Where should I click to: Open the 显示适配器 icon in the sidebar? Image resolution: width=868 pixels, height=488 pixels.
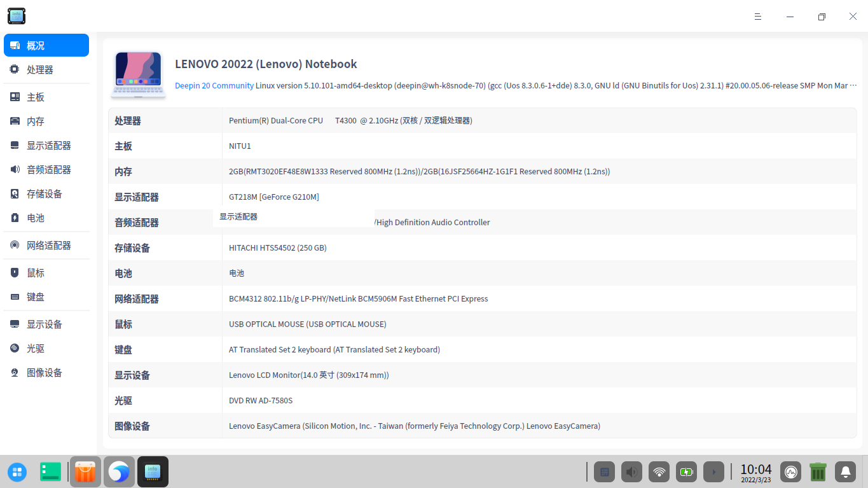pyautogui.click(x=15, y=145)
